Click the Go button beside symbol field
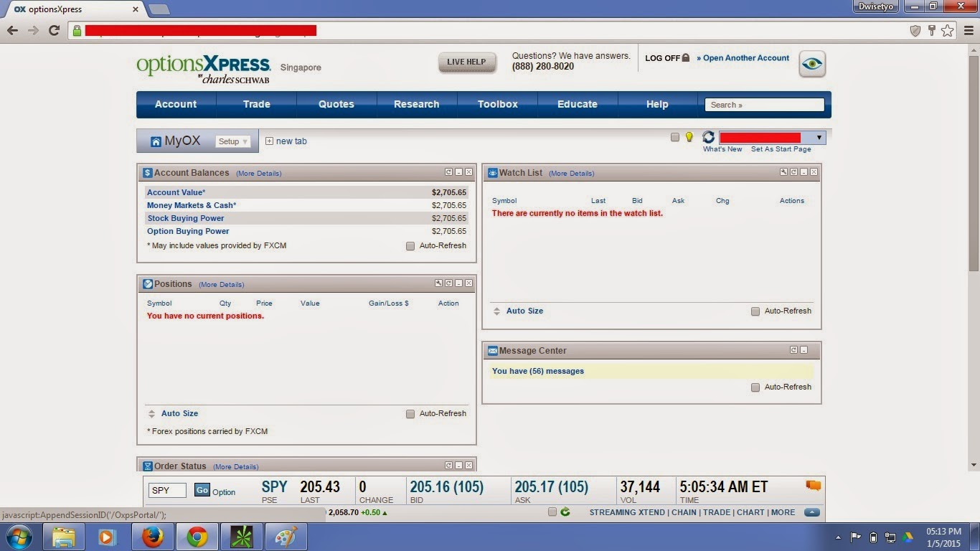The height and width of the screenshot is (551, 980). pos(202,491)
